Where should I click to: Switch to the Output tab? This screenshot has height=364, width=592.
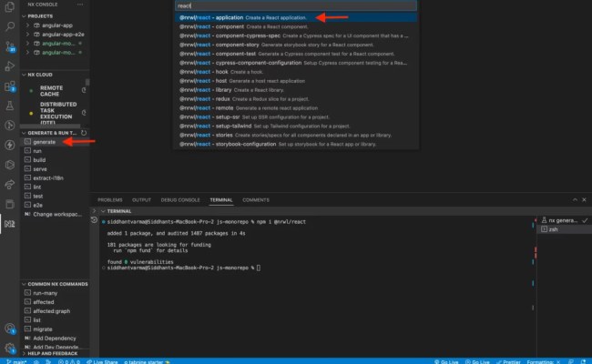pos(141,200)
